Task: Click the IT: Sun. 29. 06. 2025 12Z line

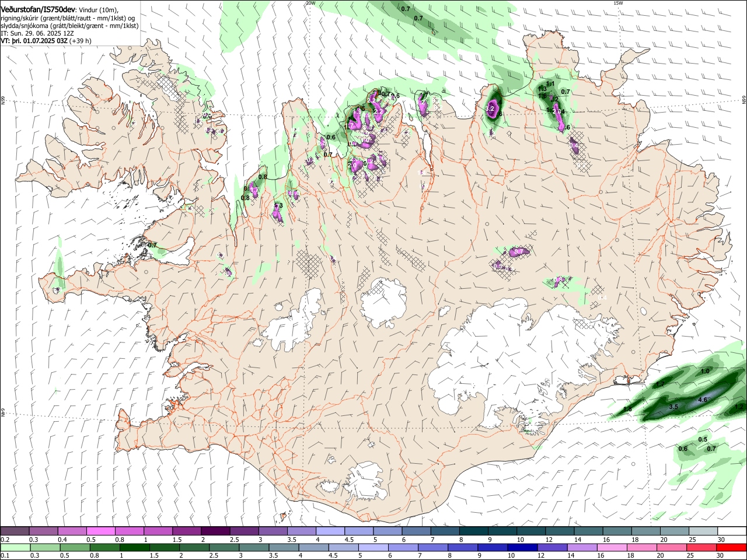Action: point(38,33)
